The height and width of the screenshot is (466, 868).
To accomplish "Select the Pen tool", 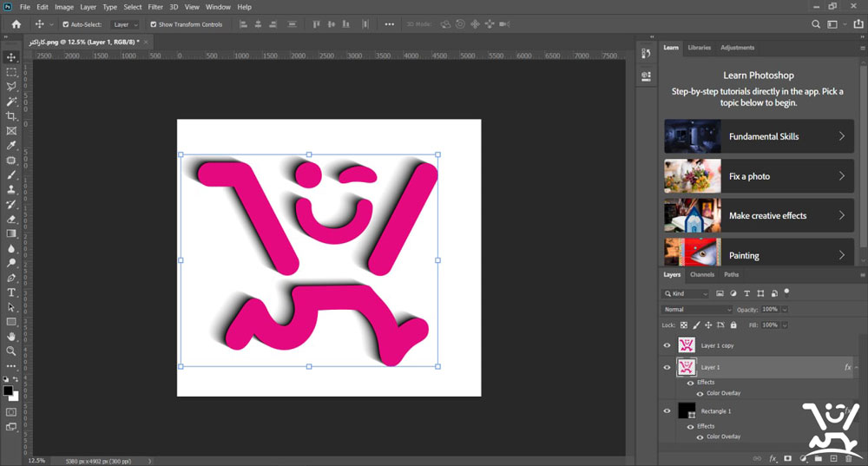I will 11,278.
